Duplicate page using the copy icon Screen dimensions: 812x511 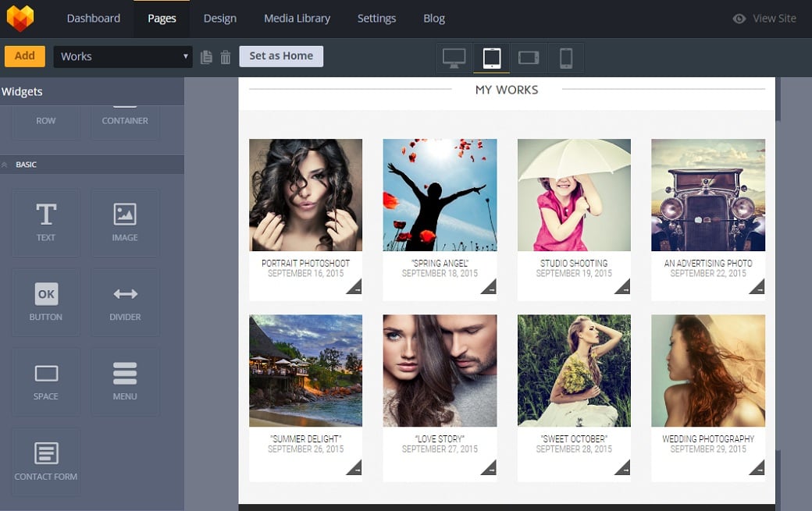(x=206, y=57)
